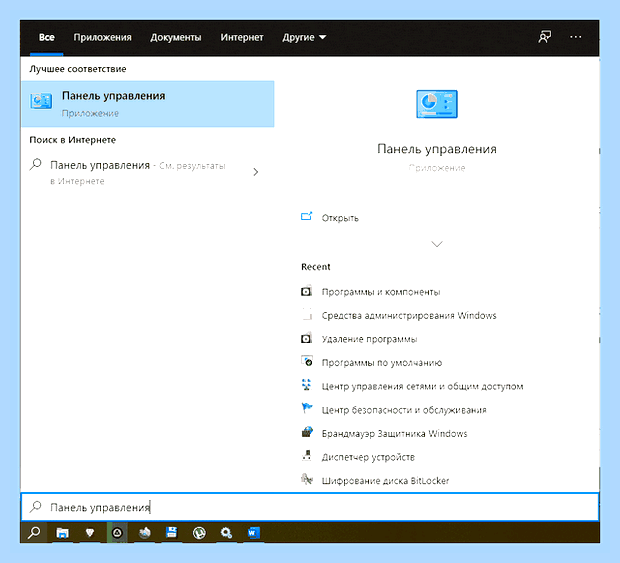Click the feedback person icon
This screenshot has width=620, height=563.
click(x=544, y=37)
